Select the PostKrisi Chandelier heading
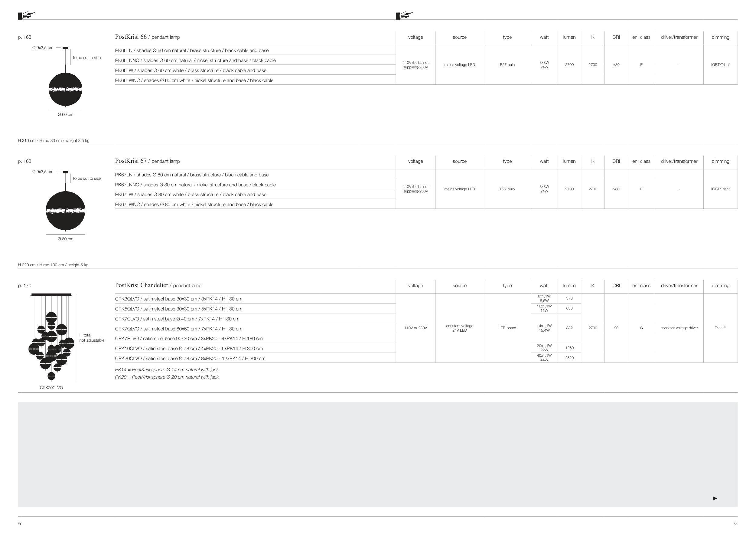The width and height of the screenshot is (756, 535). point(142,285)
